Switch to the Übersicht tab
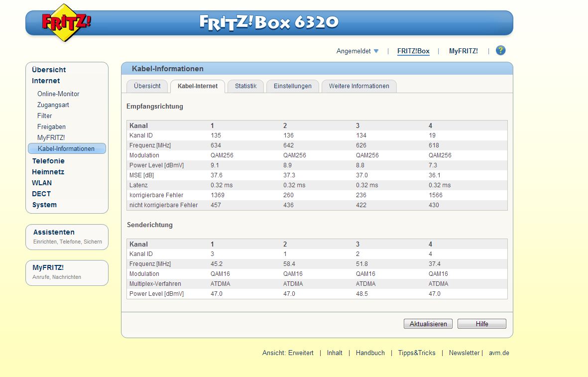Image resolution: width=588 pixels, height=377 pixels. [147, 86]
